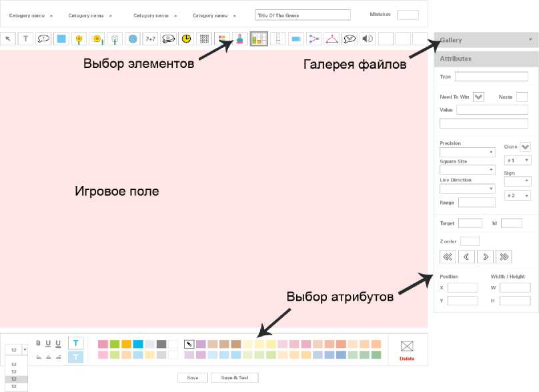Viewport: 539px width, 392px height.
Task: Click the Attributes panel header
Action: 486,59
